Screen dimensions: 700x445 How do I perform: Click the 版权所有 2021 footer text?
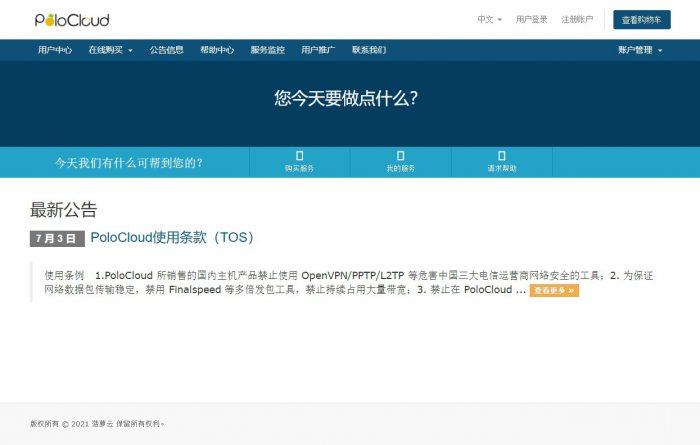pos(97,424)
